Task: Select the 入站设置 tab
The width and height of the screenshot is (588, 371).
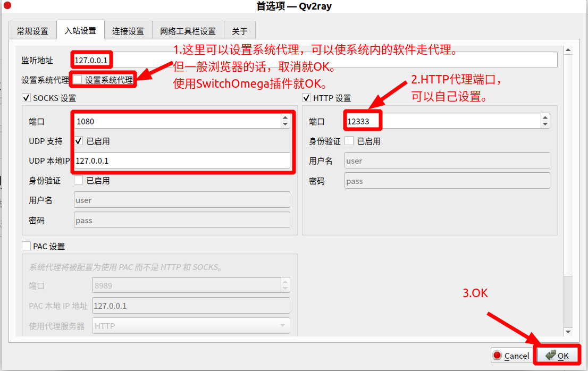Action: click(x=80, y=30)
